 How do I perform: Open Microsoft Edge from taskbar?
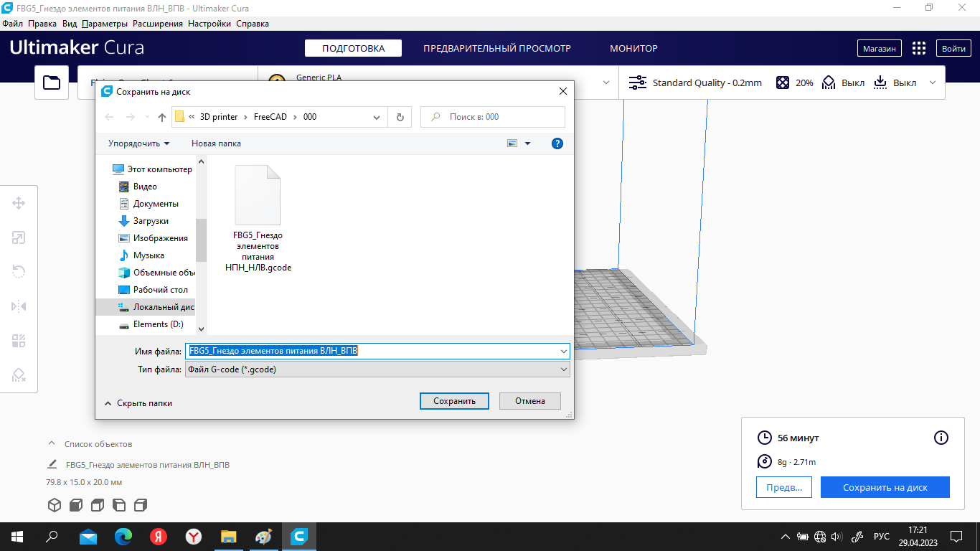pyautogui.click(x=123, y=536)
